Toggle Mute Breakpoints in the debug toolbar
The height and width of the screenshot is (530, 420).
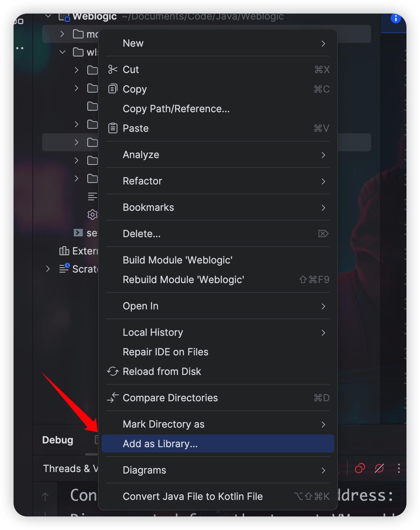379,468
